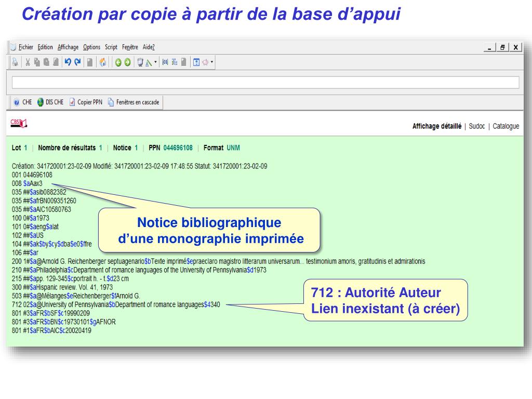
Task: Click the 001 044696108 field line
Action: 32,175
